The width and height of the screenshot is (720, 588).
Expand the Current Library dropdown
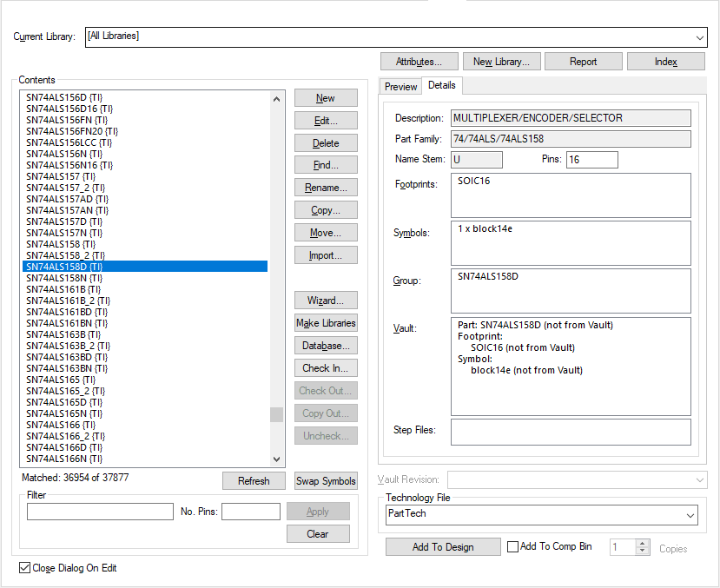tap(700, 37)
